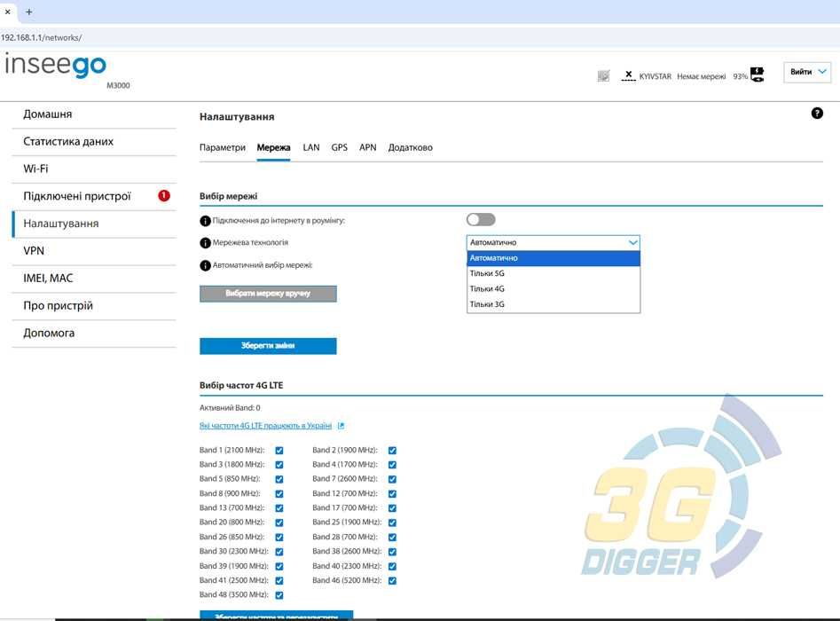Uncheck Band 1 (2100 MHz) checkbox
This screenshot has height=621, width=840.
pos(279,451)
